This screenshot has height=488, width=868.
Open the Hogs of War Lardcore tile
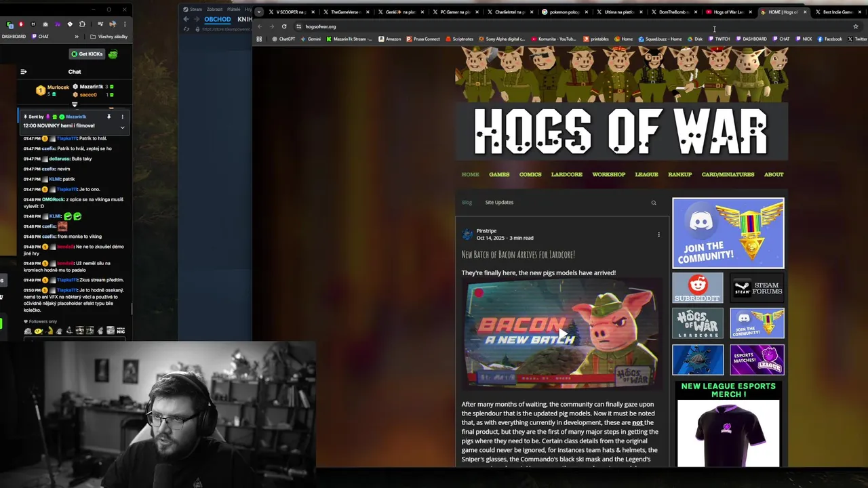(698, 324)
